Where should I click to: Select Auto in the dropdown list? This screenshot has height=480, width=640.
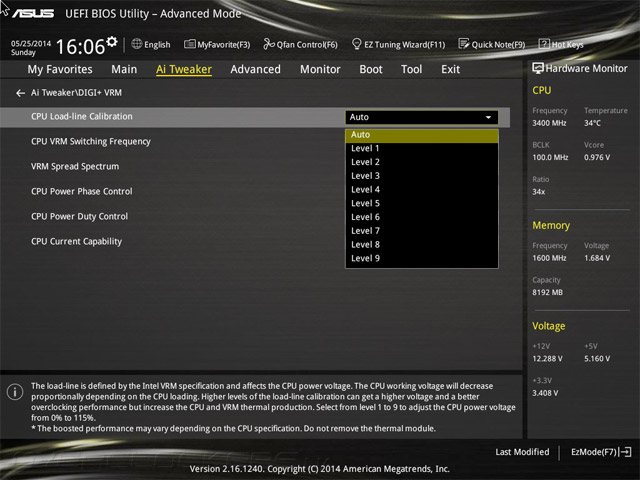422,135
